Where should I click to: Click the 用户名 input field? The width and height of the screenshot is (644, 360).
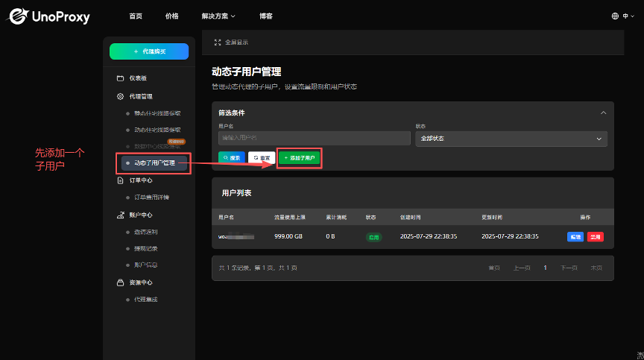[x=314, y=139]
